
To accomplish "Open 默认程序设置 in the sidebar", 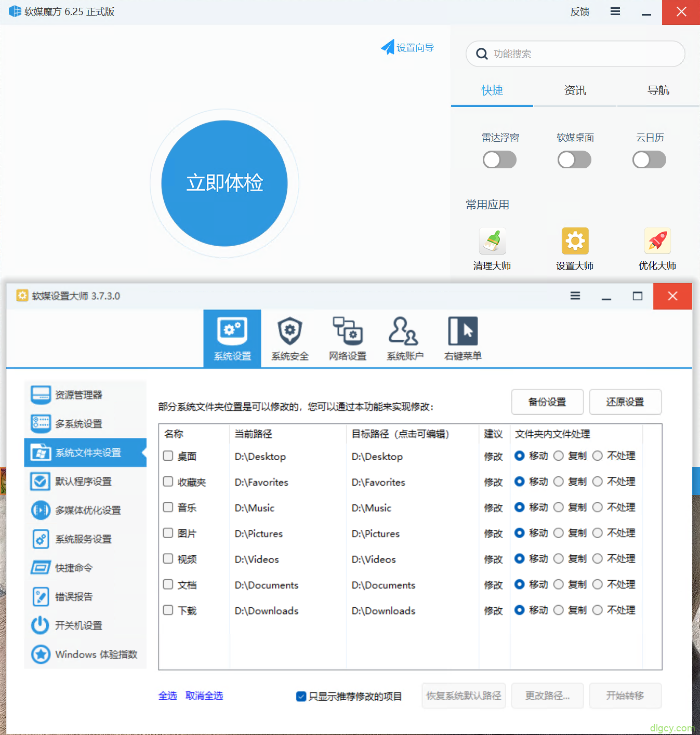I will click(x=83, y=482).
